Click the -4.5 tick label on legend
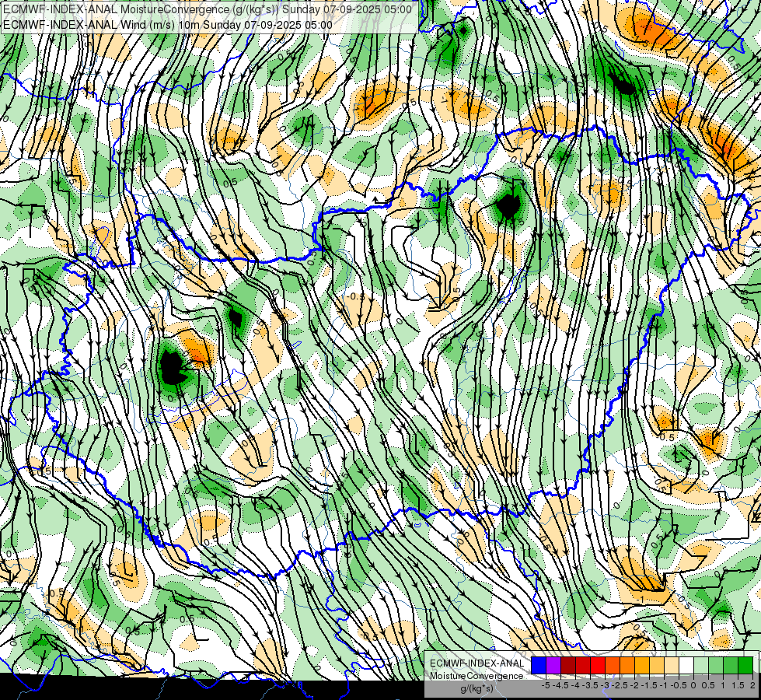 click(560, 685)
